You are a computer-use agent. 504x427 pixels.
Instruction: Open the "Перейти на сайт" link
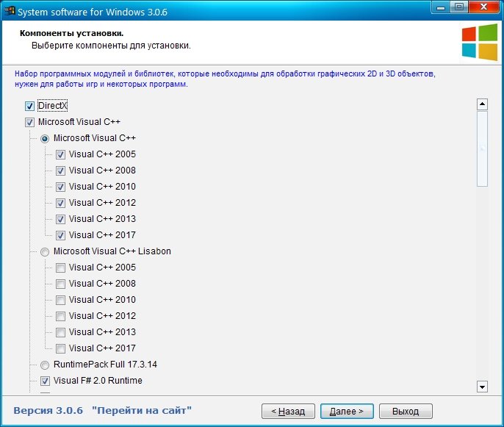[142, 411]
